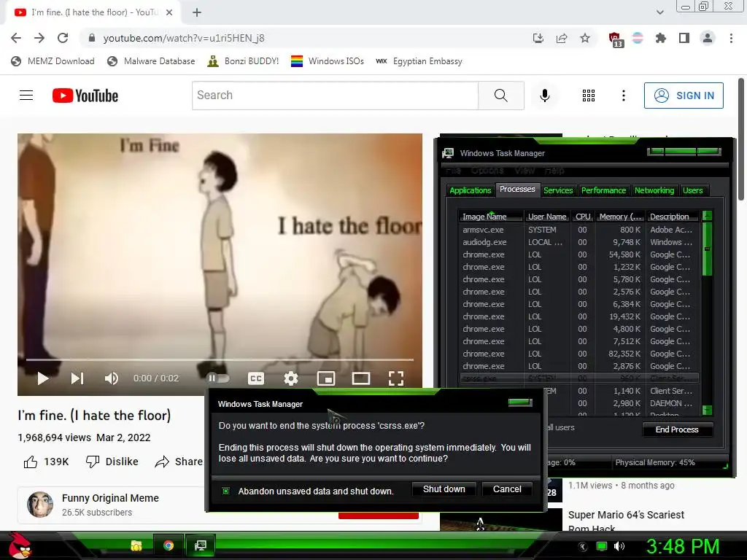Screen dimensions: 747x560
Task: Toggle the autoplay switch in player
Action: (219, 378)
